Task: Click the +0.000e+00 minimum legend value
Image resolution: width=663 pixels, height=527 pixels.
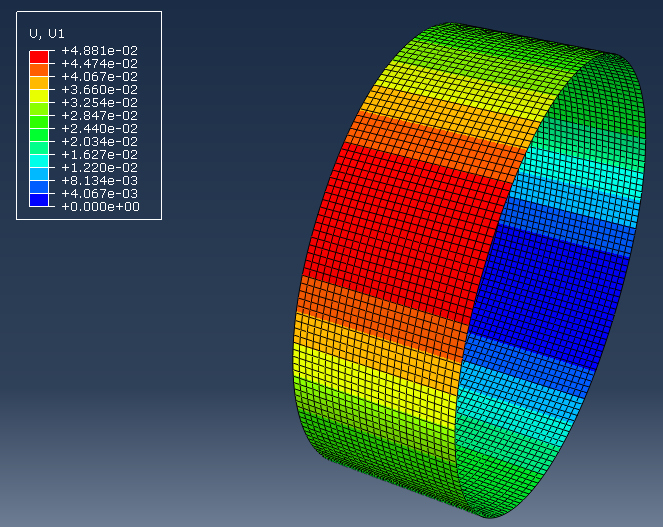Action: tap(100, 207)
